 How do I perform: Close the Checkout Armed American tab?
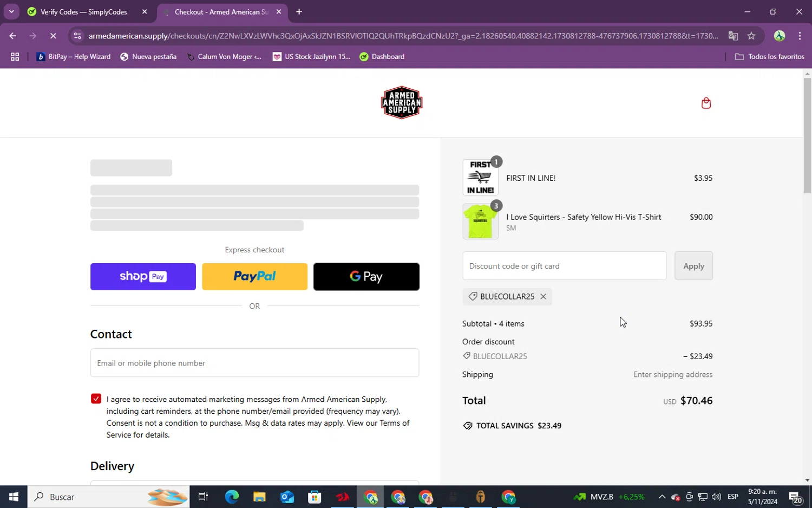click(x=279, y=12)
